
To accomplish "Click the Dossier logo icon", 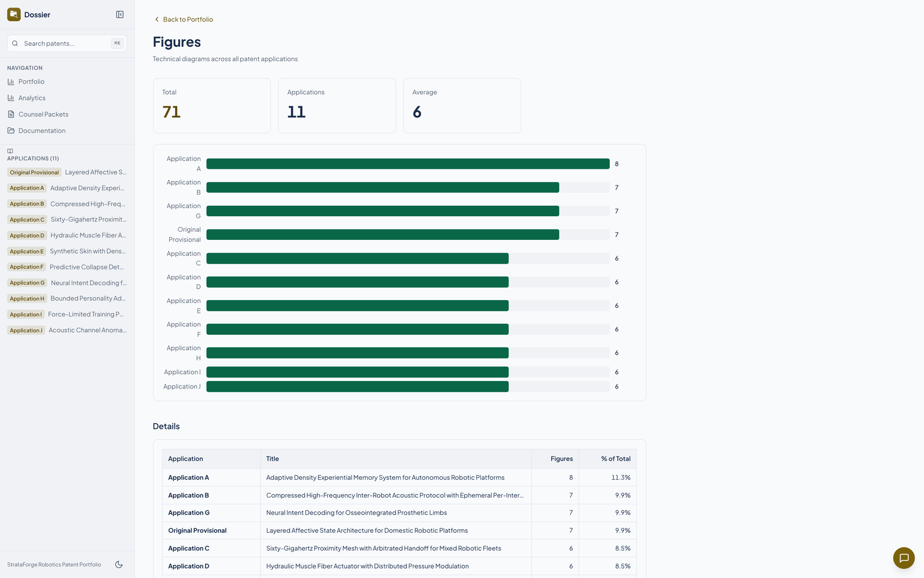I will click(x=14, y=14).
